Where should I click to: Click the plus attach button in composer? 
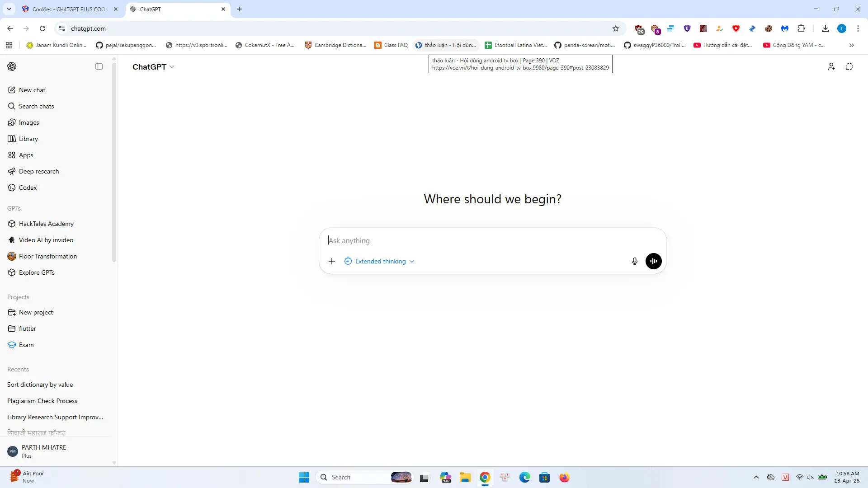[332, 261]
